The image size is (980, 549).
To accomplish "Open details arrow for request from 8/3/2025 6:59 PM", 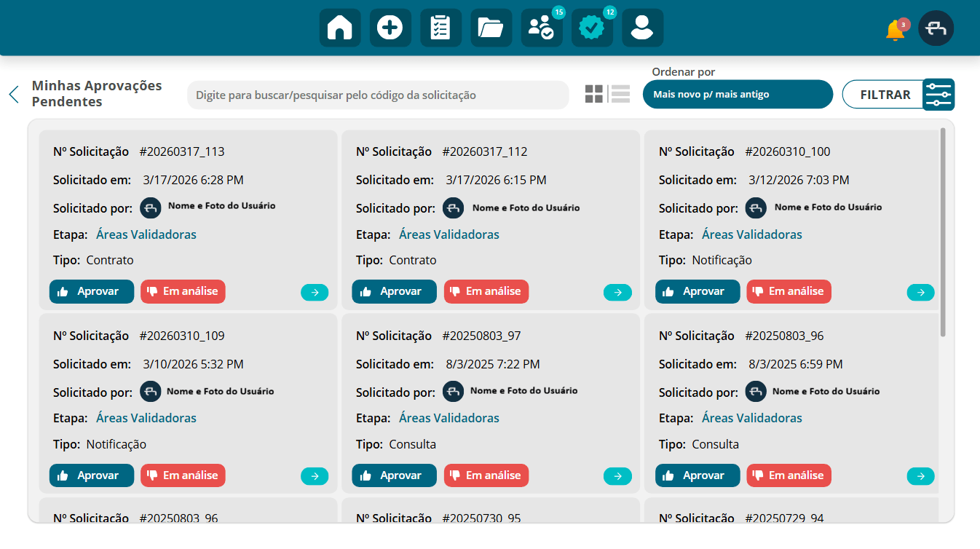I will (920, 476).
